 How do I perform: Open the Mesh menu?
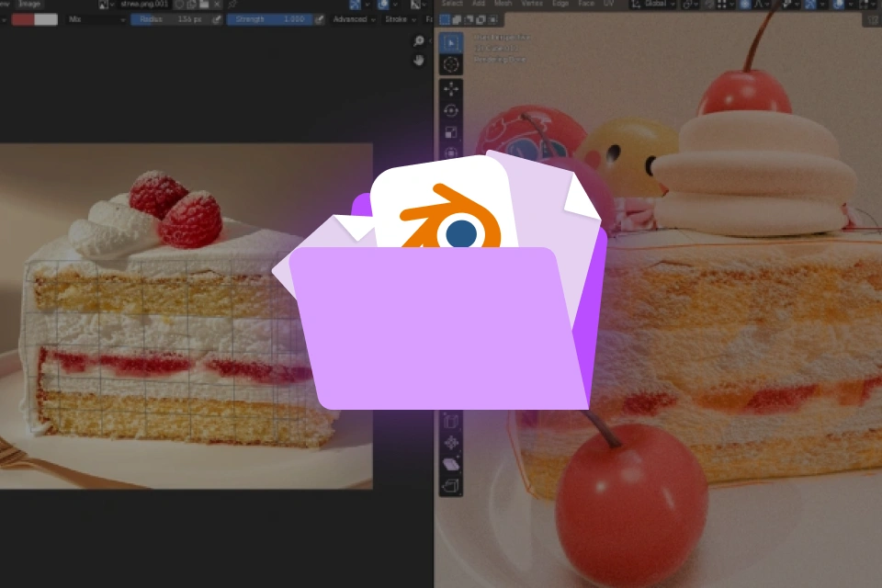(503, 4)
